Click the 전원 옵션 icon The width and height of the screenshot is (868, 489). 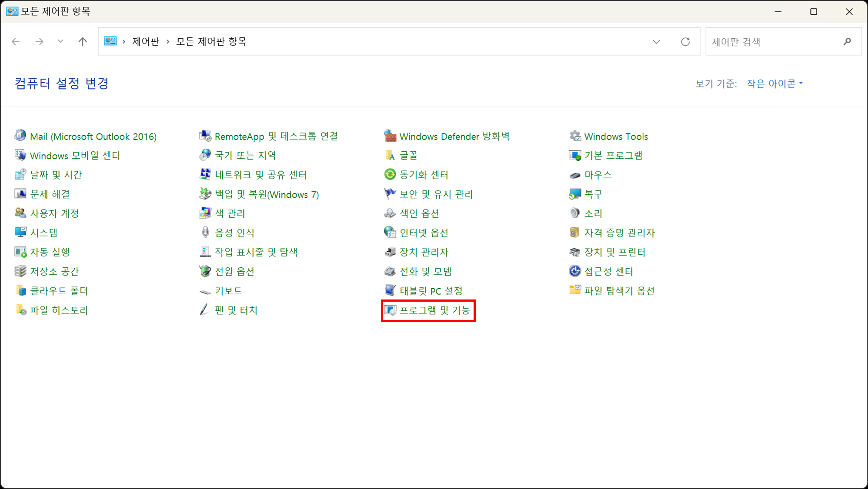[205, 271]
